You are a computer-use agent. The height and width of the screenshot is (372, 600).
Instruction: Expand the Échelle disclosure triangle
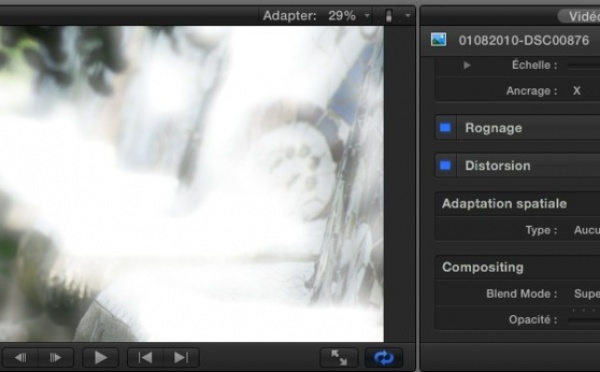coord(467,65)
